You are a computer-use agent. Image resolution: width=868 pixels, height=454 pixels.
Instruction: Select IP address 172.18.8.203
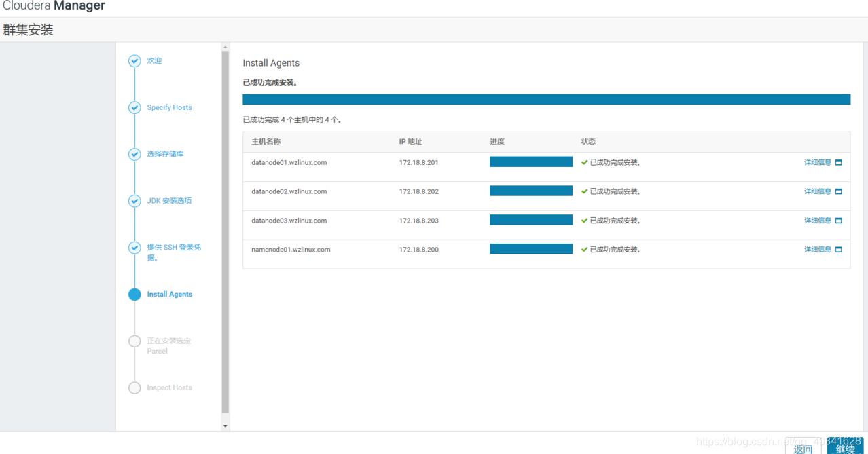coord(418,221)
